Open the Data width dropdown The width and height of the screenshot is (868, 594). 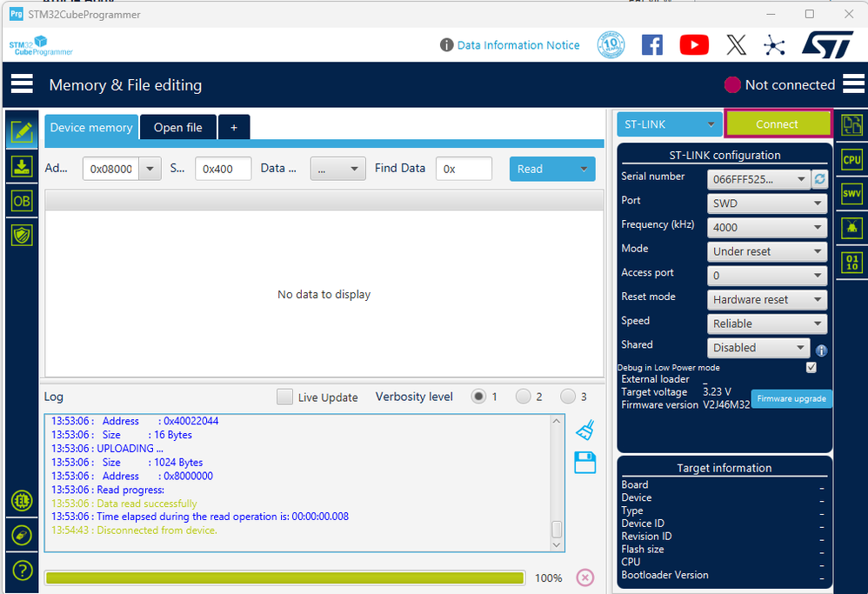point(338,169)
